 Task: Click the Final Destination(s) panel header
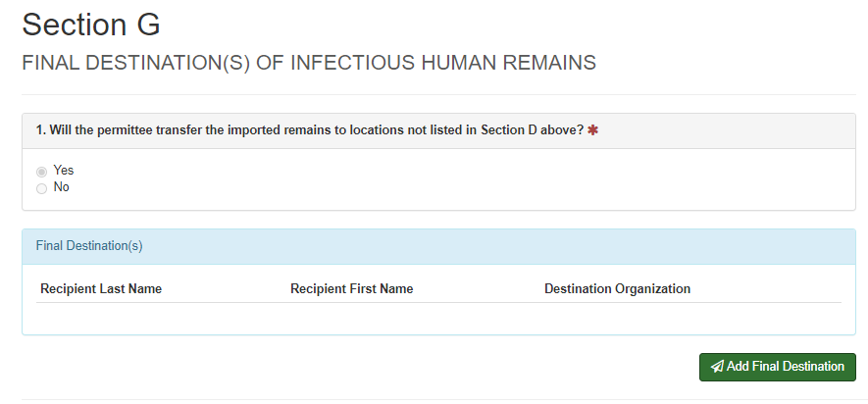(x=438, y=246)
